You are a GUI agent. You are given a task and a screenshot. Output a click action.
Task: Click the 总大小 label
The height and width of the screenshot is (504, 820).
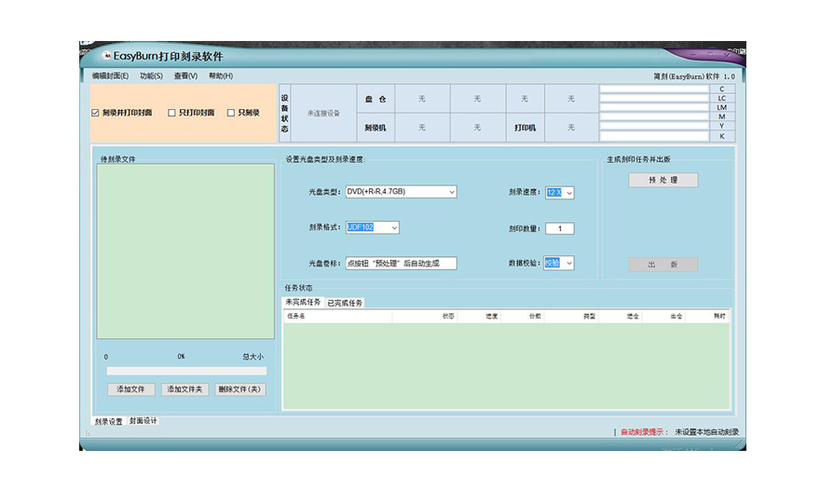253,357
